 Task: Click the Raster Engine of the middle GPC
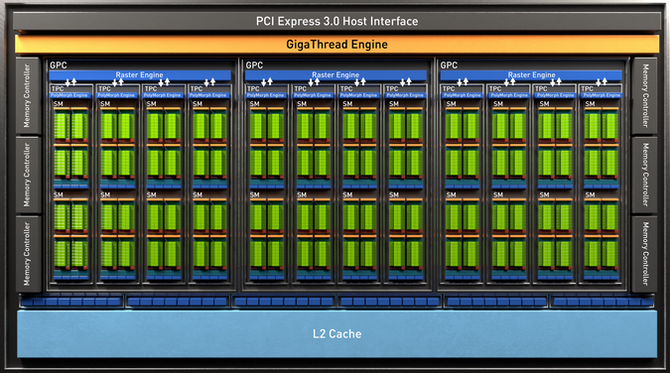[335, 75]
